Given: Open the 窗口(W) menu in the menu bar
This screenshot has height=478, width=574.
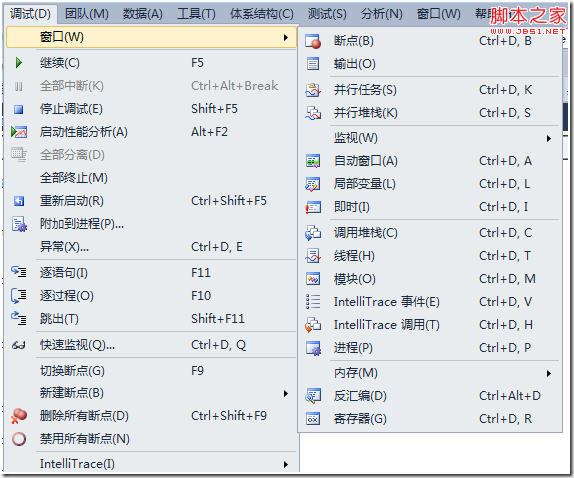Looking at the screenshot, I should [439, 14].
